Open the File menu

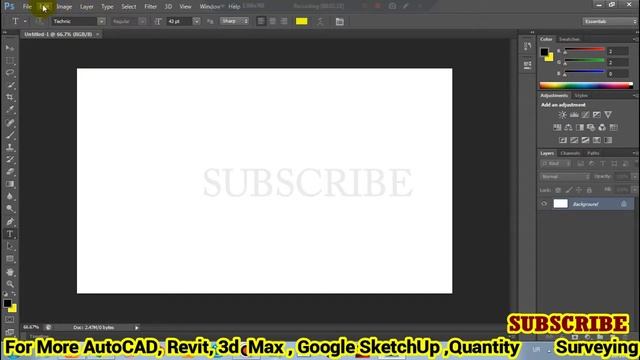pos(27,7)
